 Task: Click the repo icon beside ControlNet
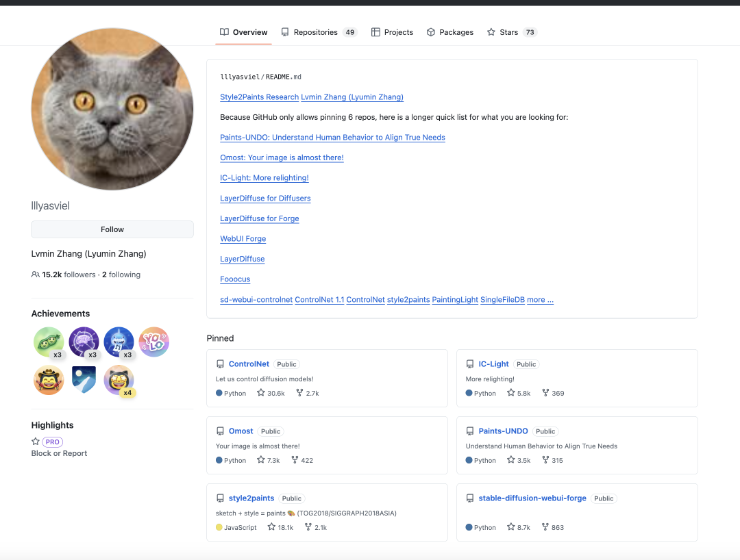point(220,364)
